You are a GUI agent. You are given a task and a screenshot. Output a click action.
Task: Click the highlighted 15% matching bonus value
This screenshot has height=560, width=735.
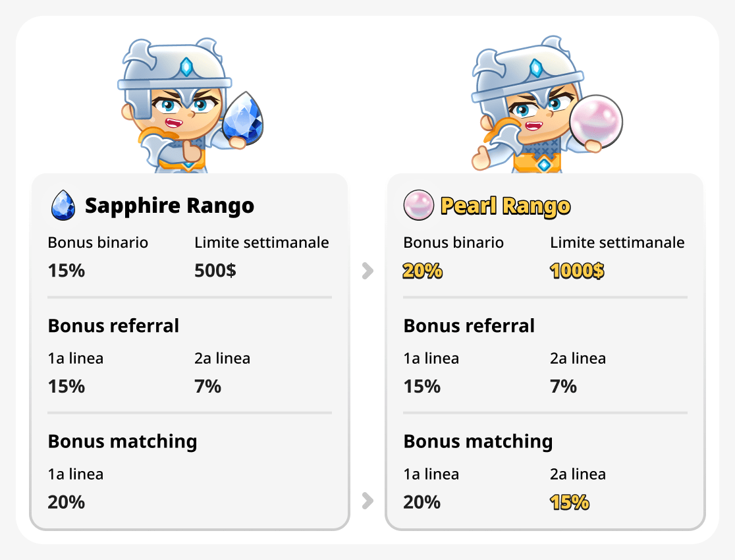coord(569,503)
